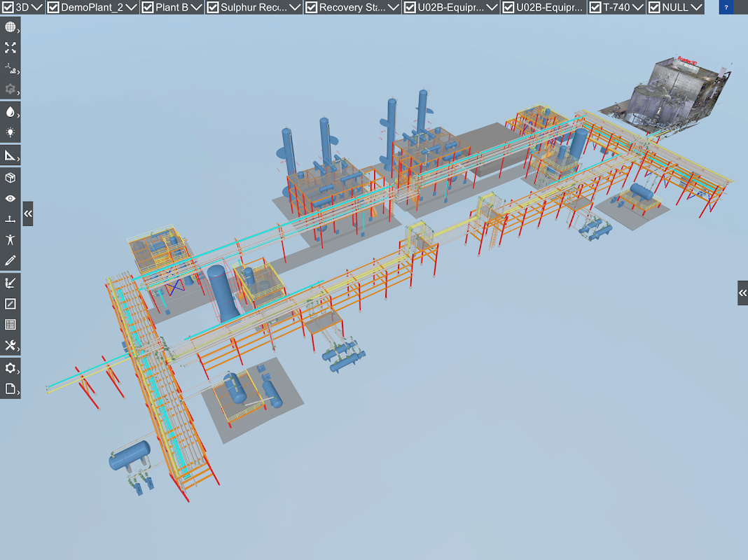This screenshot has width=748, height=560.
Task: Open the blue help question mark button
Action: click(726, 7)
